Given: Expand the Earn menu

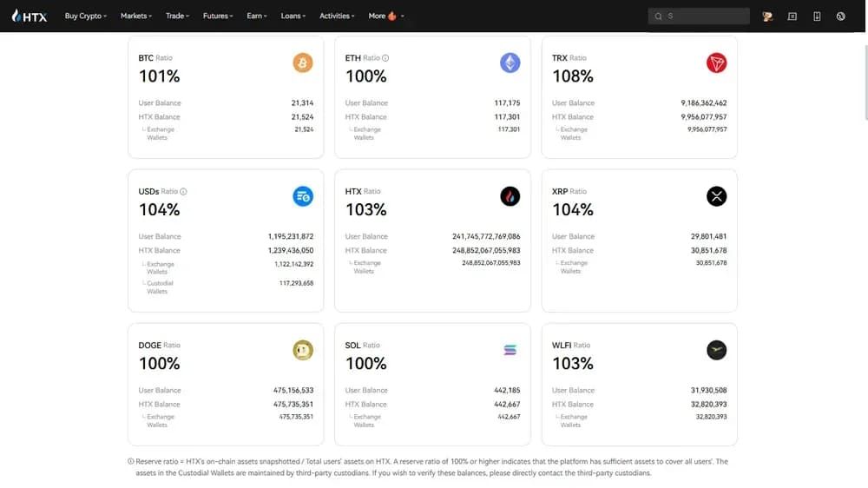Looking at the screenshot, I should click(256, 16).
